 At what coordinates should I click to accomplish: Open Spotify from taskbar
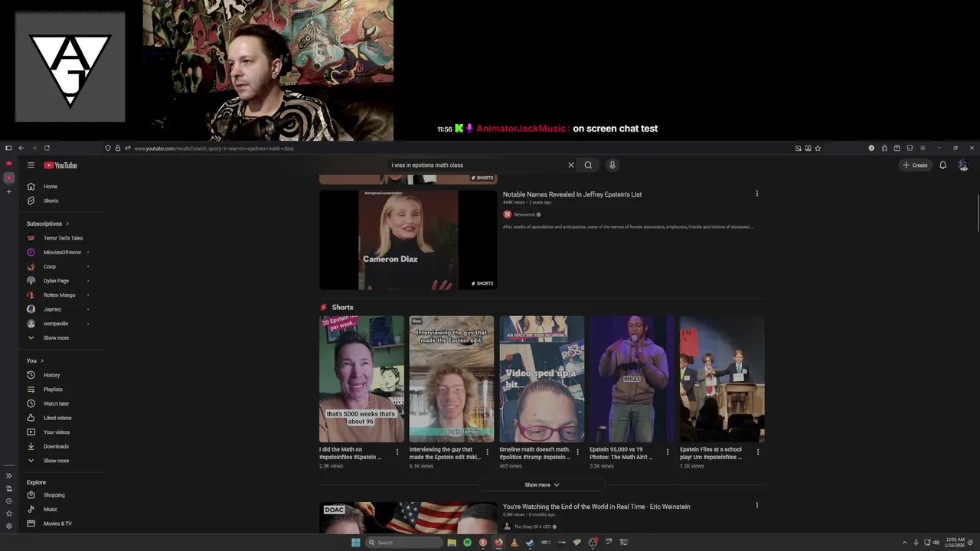point(467,543)
